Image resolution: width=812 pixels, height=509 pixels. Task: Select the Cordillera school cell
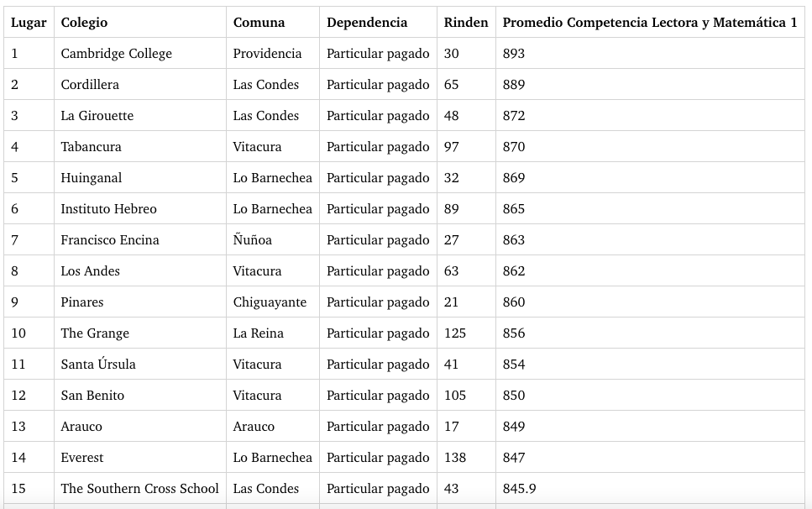90,85
